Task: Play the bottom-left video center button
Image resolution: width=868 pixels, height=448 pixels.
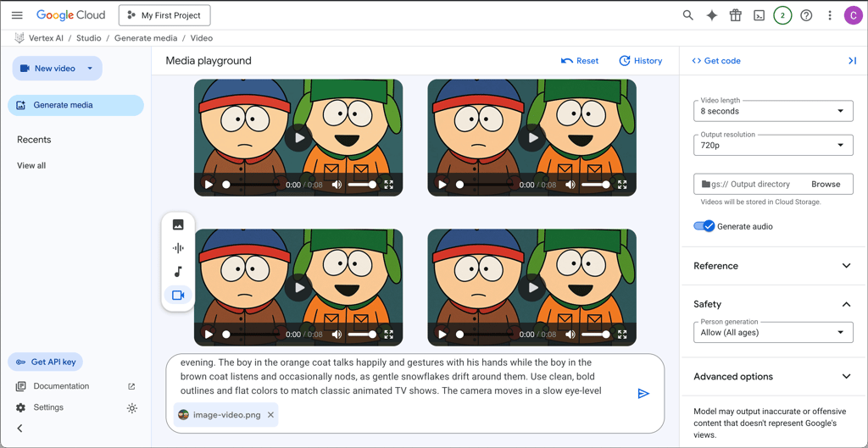Action: (299, 288)
